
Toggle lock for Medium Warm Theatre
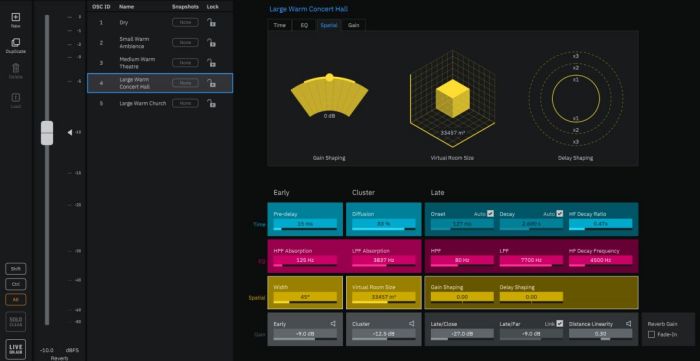click(211, 63)
